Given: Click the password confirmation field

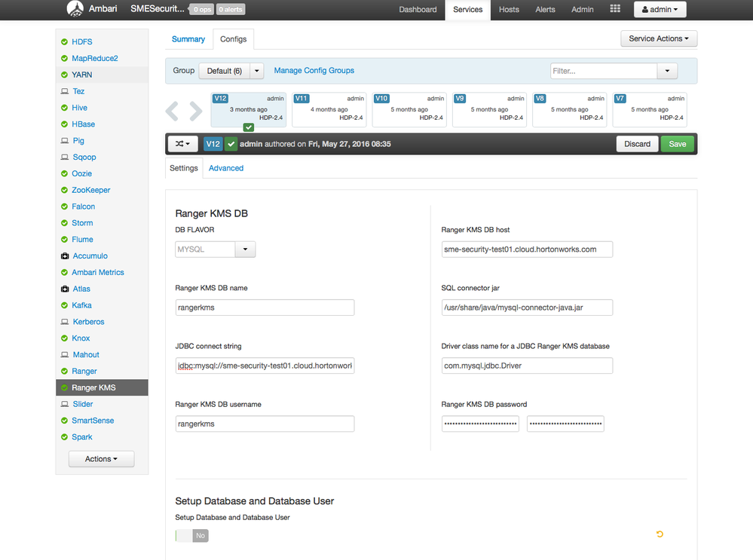Looking at the screenshot, I should click(x=565, y=424).
